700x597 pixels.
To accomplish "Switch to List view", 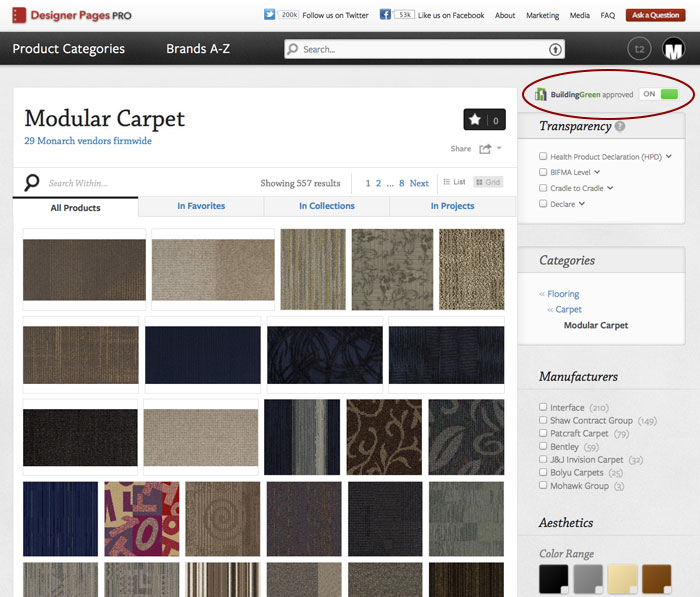I will pyautogui.click(x=454, y=182).
